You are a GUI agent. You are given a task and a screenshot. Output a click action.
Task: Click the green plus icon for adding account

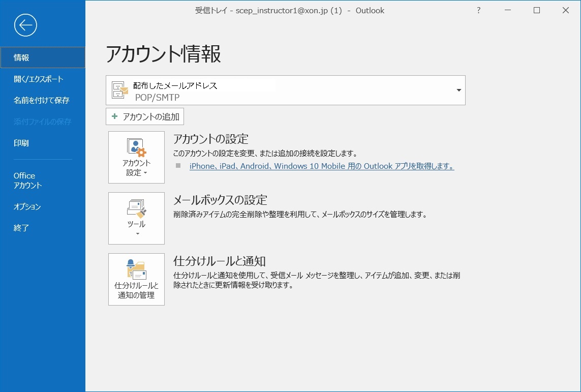point(114,116)
